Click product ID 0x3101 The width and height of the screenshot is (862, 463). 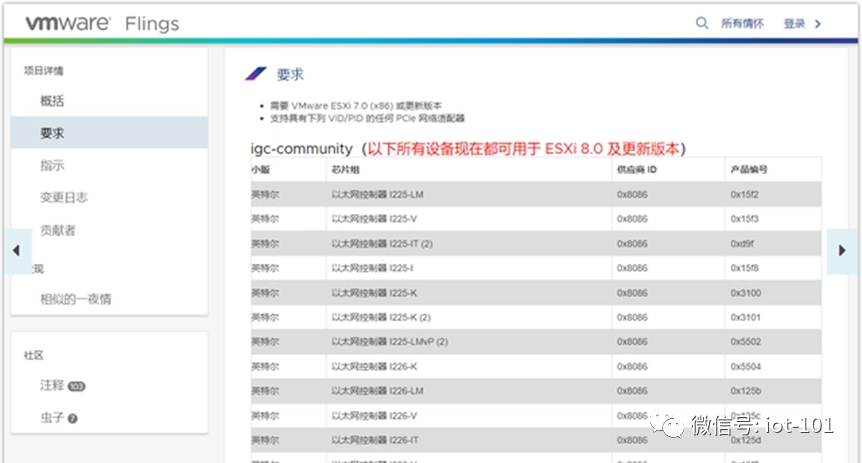[x=745, y=317]
